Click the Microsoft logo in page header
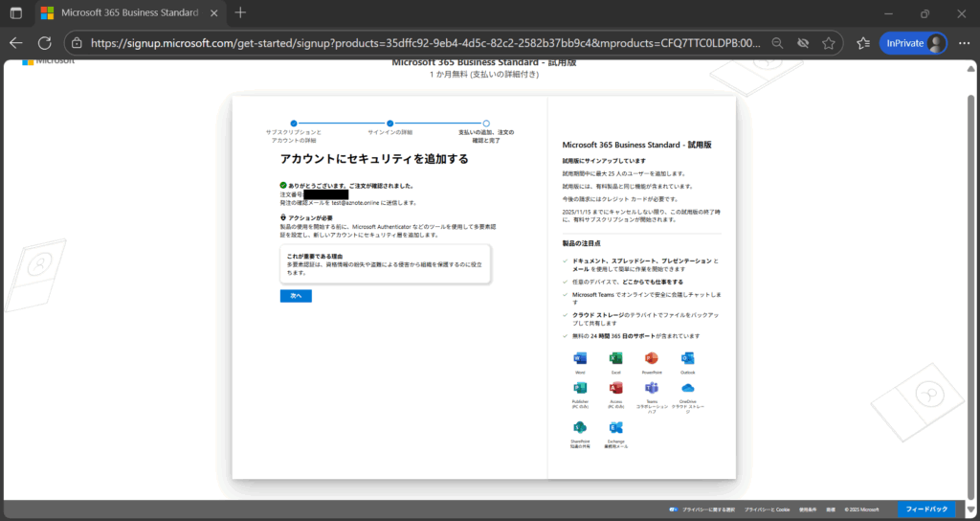The width and height of the screenshot is (980, 521). click(48, 61)
